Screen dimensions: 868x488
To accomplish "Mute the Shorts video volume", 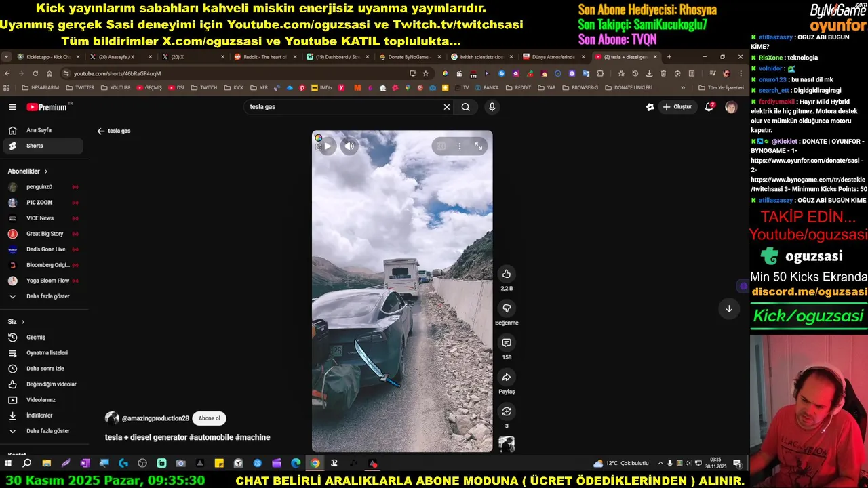I will [349, 146].
